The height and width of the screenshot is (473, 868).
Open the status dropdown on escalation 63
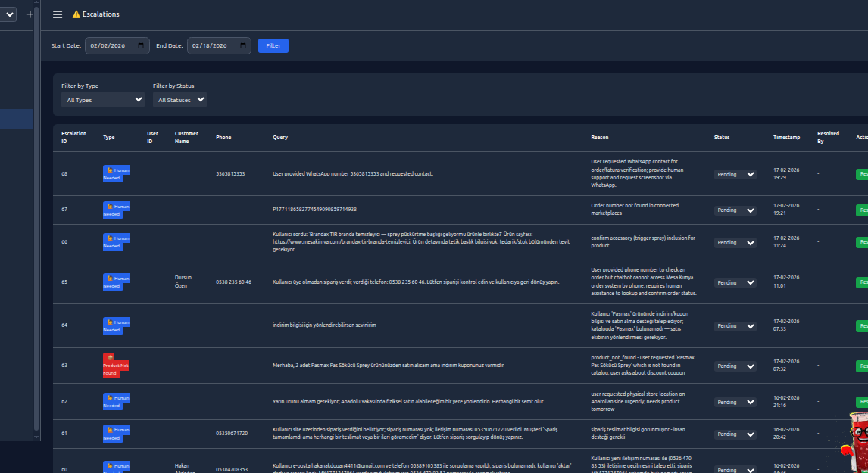point(734,366)
